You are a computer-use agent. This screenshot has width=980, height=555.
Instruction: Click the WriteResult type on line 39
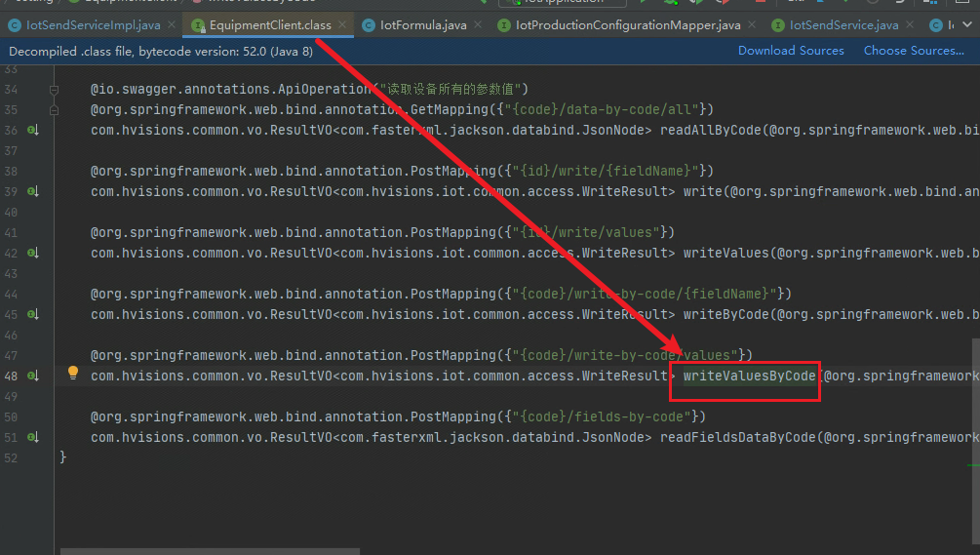[624, 191]
